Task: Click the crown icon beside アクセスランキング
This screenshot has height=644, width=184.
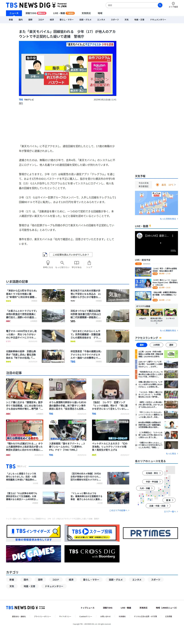Action: [x=160, y=338]
